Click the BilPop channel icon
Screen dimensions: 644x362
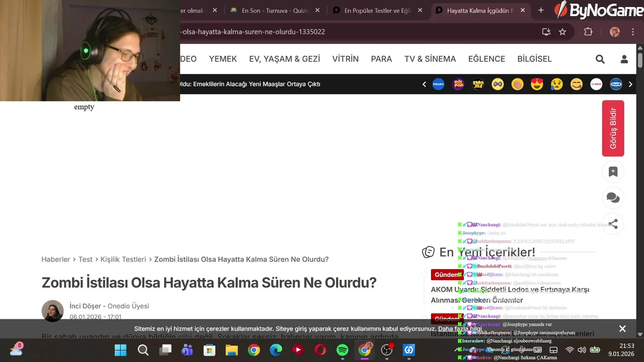(458, 84)
